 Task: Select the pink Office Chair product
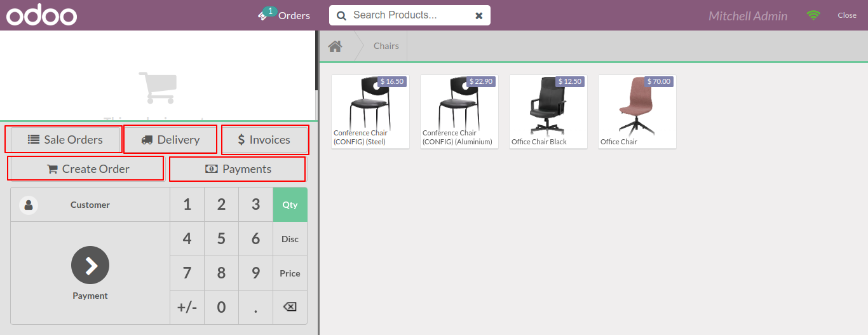point(637,112)
